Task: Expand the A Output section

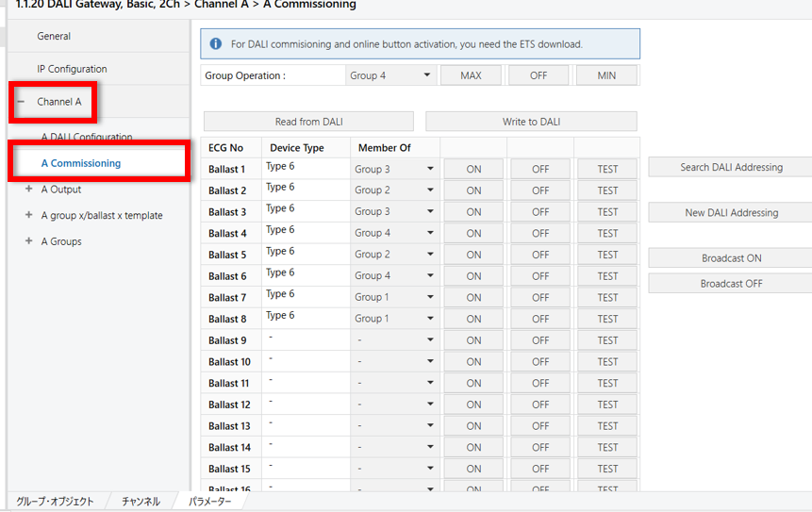Action: click(29, 190)
